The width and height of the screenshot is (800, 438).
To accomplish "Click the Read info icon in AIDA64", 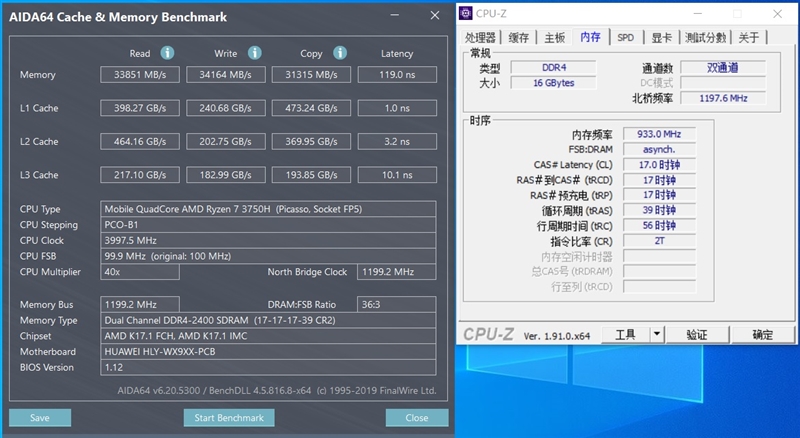I will (x=167, y=53).
